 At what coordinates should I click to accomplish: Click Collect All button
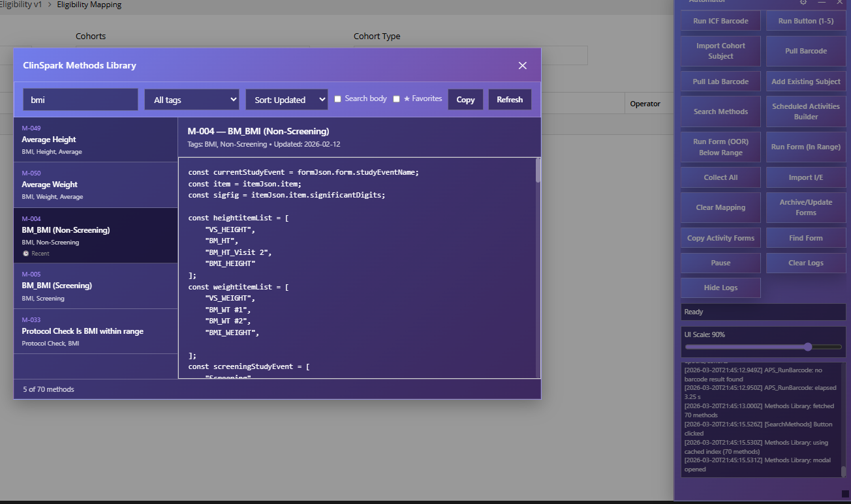pos(720,177)
